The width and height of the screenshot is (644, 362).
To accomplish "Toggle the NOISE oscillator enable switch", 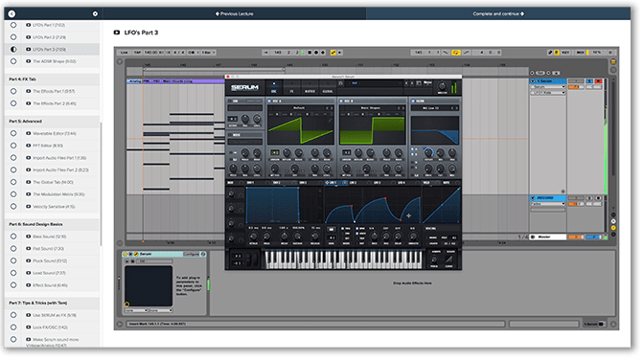I will tap(230, 135).
